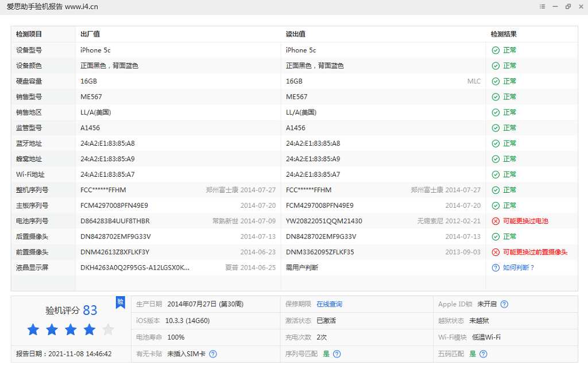588x369 pixels.
Task: Click the green check icon for 销售地区 row
Action: 496,112
